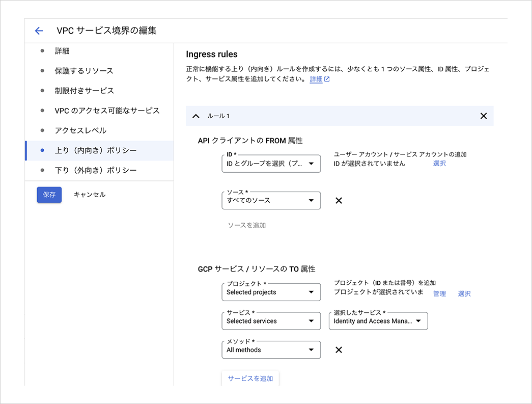Collapse ルール 1 with the chevron icon
This screenshot has width=532, height=404.
(x=196, y=116)
